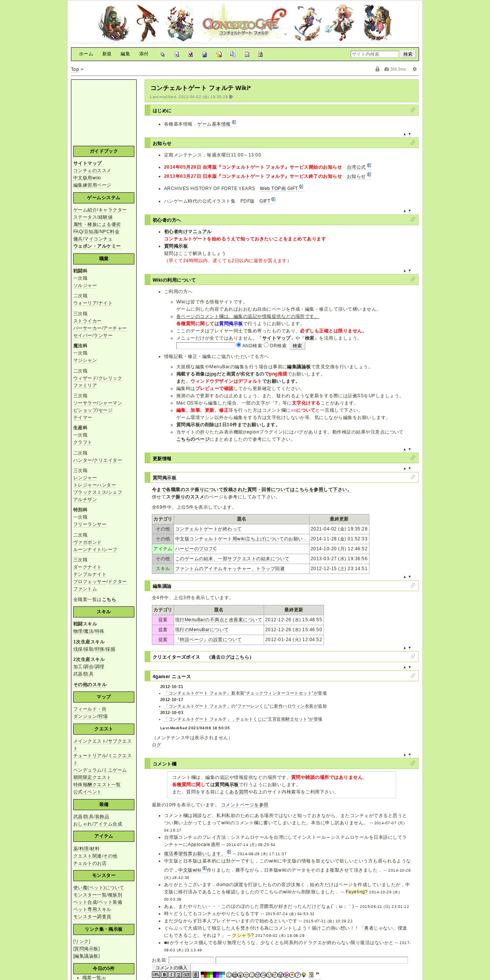The image size is (490, 980).
Task: Insert the lightbulb emoticon
Action: click(304, 975)
